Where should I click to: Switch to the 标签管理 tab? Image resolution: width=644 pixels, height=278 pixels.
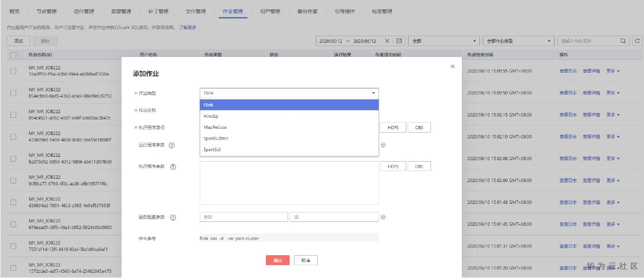click(x=382, y=11)
